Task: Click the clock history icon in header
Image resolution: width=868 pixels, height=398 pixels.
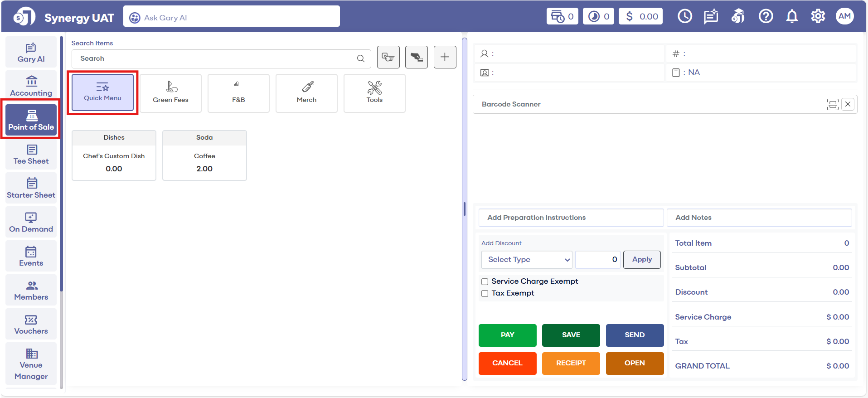Action: (x=684, y=17)
